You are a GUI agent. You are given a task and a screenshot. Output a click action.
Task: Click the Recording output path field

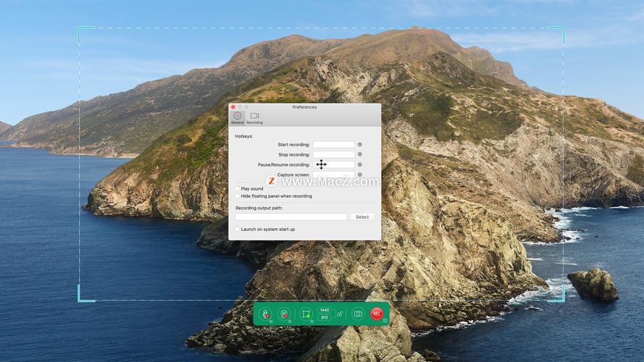(291, 217)
